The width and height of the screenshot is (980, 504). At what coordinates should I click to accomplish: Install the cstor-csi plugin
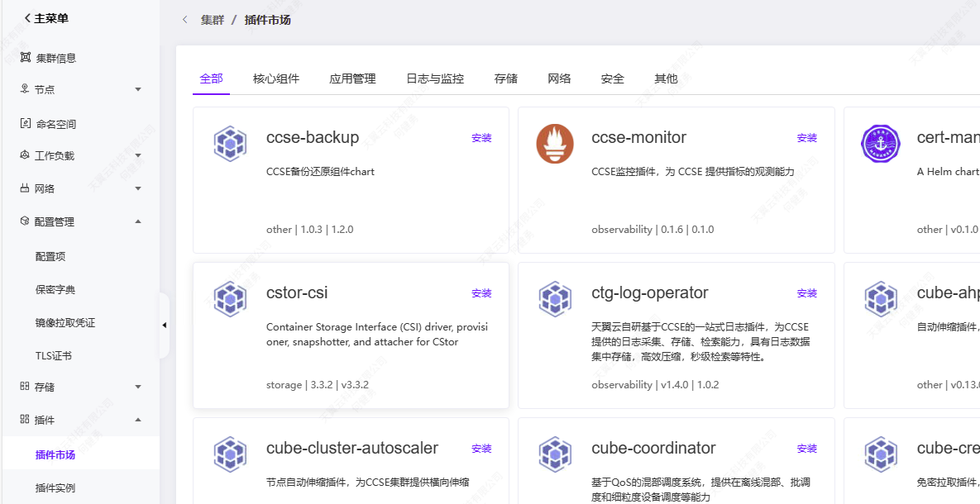(x=481, y=293)
